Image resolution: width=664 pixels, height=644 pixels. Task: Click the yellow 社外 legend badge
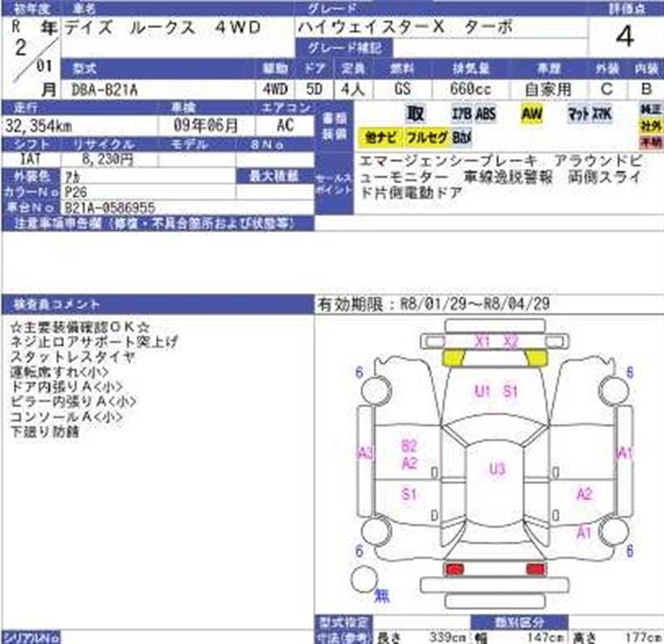[651, 126]
